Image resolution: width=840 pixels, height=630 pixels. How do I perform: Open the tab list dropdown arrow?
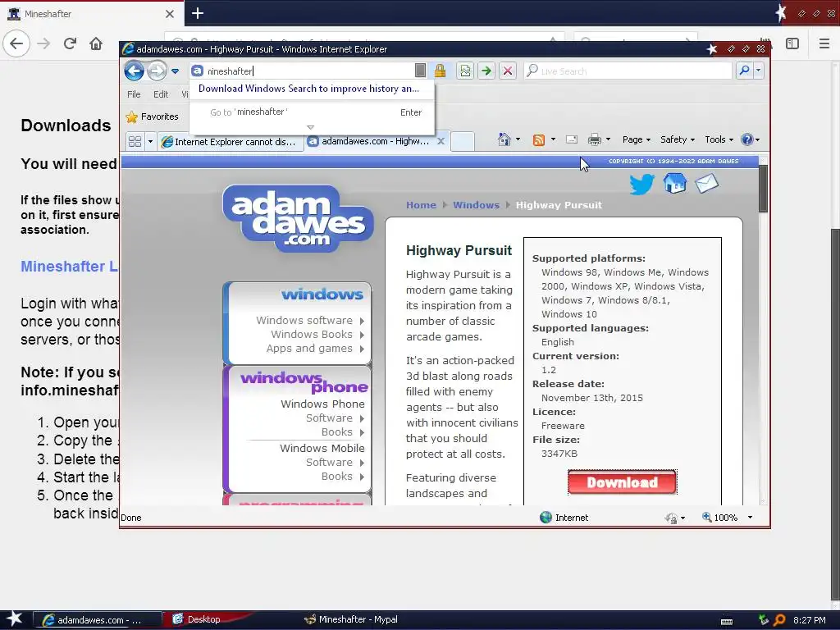(150, 142)
